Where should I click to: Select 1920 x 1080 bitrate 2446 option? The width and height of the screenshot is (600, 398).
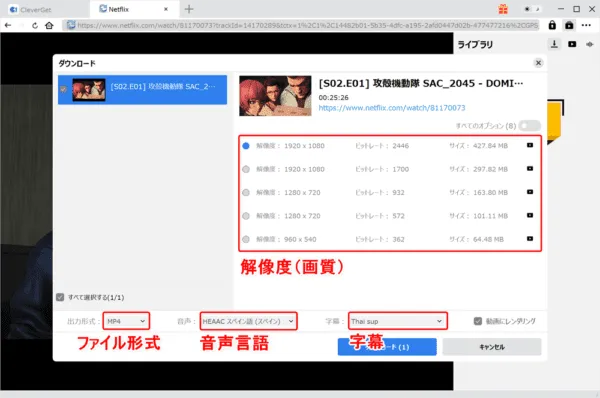[246, 146]
